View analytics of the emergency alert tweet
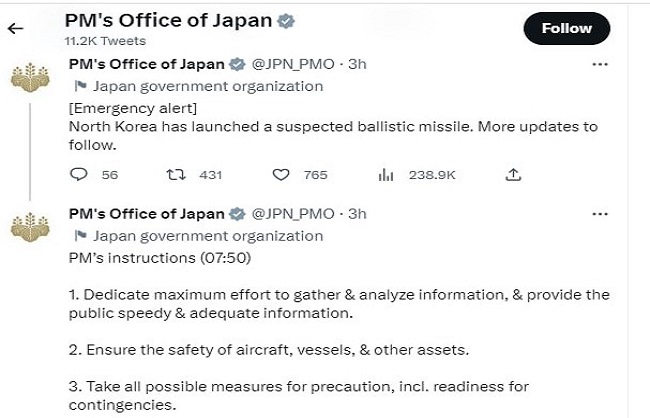650x418 pixels. pyautogui.click(x=387, y=174)
